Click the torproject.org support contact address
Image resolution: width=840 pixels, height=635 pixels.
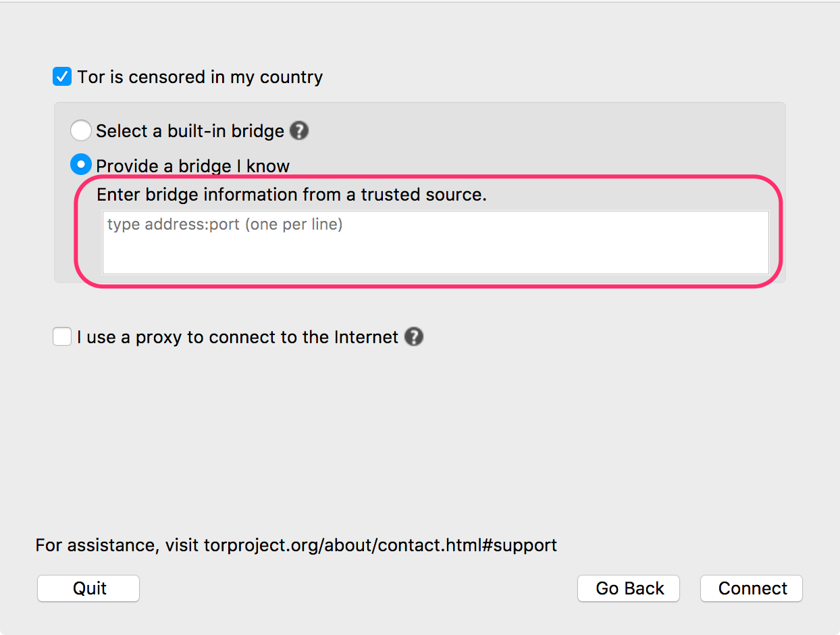380,545
